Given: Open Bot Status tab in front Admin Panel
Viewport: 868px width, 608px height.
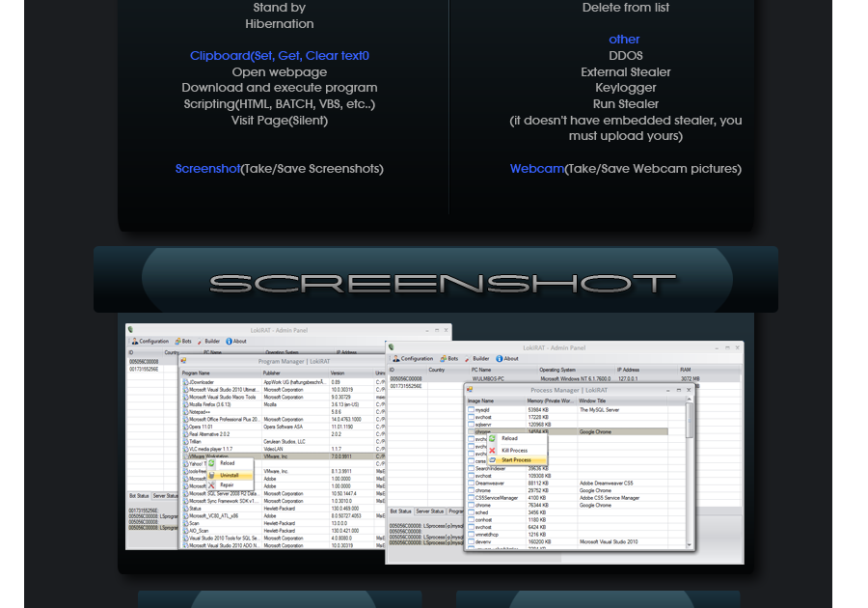Looking at the screenshot, I should coord(400,511).
